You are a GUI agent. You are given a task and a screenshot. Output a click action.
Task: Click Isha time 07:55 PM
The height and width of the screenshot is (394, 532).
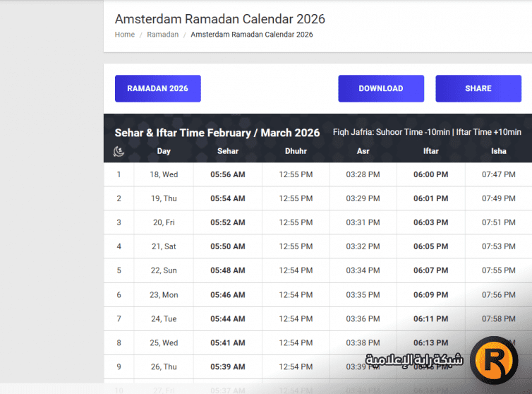click(x=498, y=270)
